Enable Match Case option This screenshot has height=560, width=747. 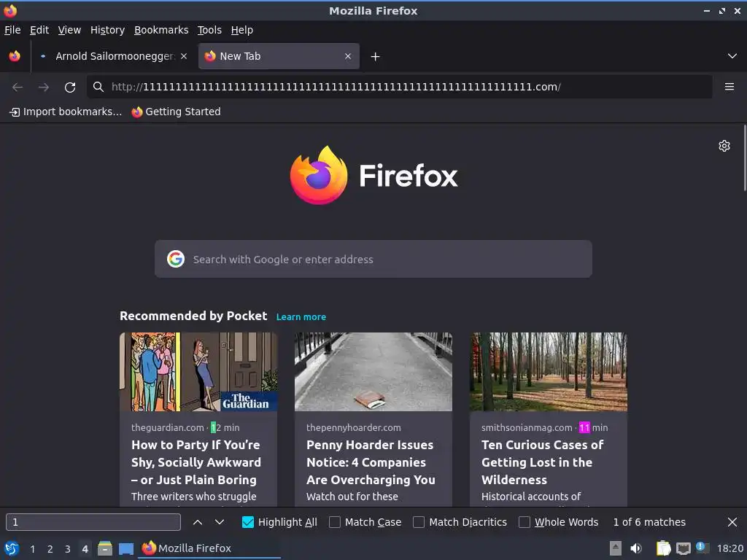pos(335,522)
